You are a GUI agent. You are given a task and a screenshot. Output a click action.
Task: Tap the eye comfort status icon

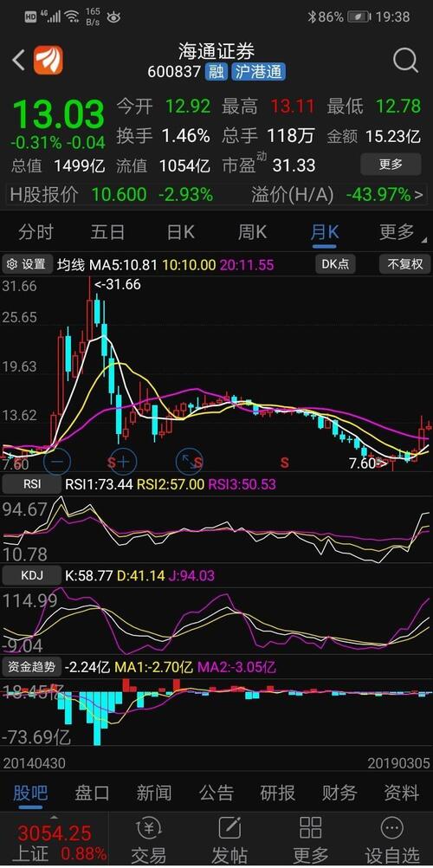[x=113, y=17]
